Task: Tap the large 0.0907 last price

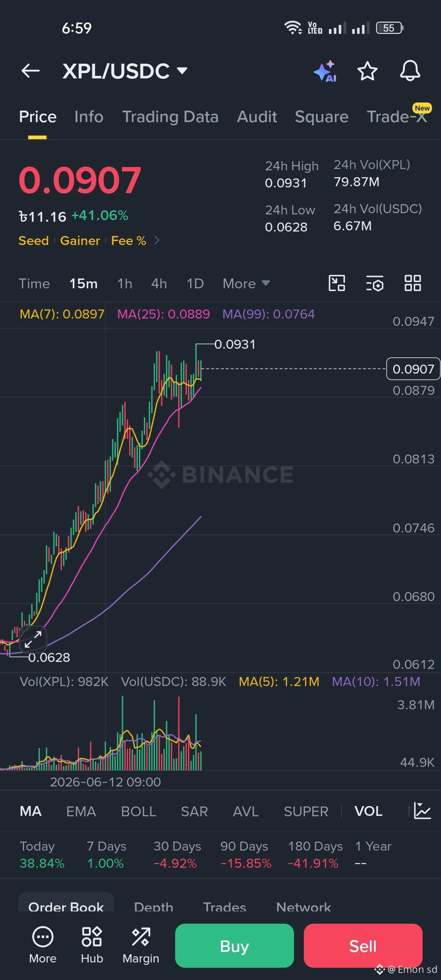Action: click(80, 180)
